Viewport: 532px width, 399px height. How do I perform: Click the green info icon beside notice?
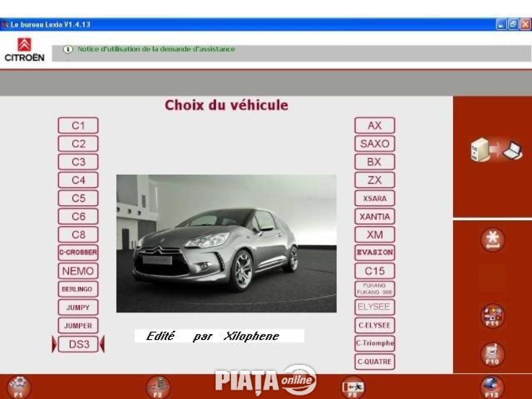[x=68, y=49]
